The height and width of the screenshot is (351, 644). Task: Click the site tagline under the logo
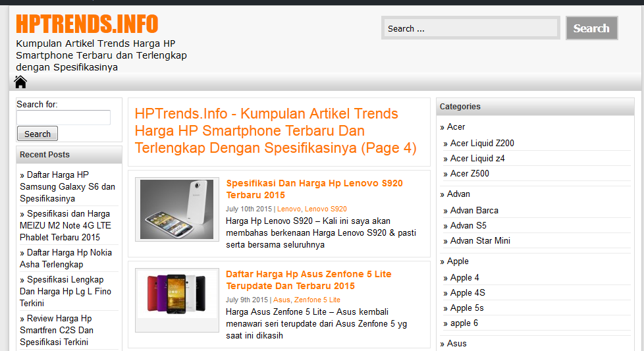[101, 55]
